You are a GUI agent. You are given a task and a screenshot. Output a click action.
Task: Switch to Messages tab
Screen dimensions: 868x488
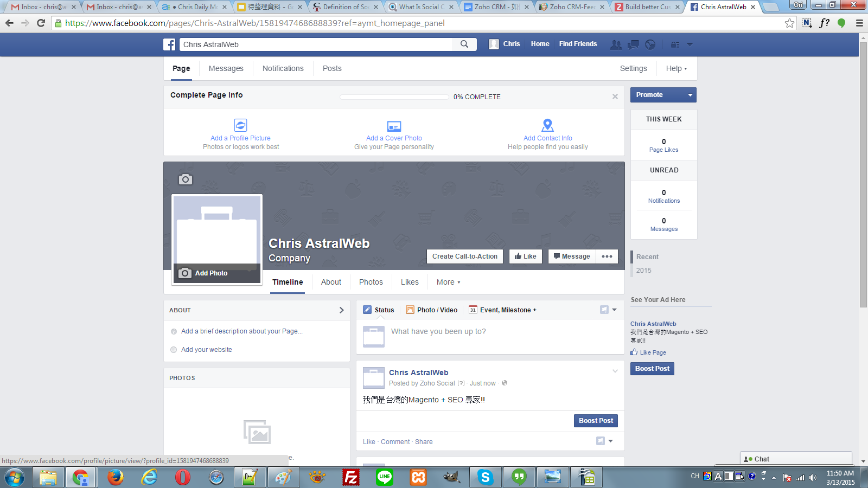226,68
